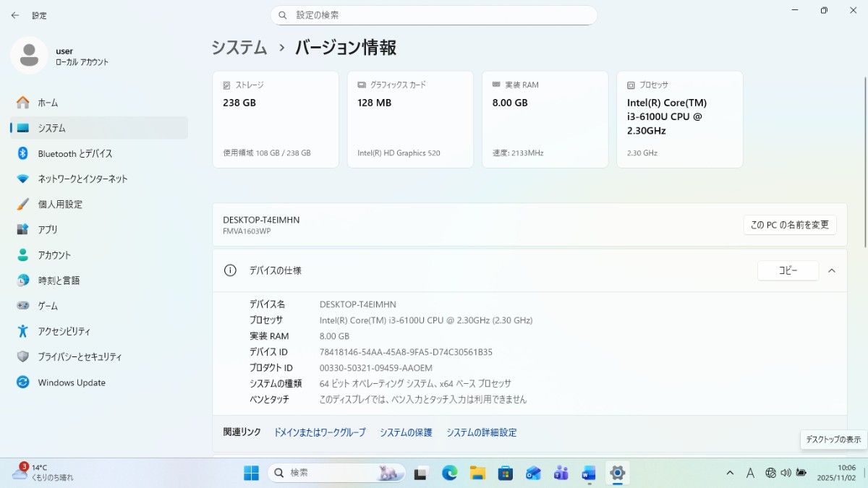Click the back arrow in Settings

pyautogui.click(x=14, y=15)
